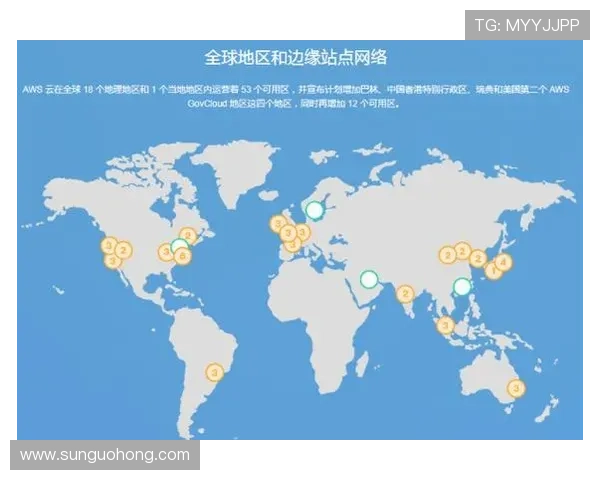This screenshot has width=600, height=480.
Task: Click the green marker in eastern United States
Action: 179,246
